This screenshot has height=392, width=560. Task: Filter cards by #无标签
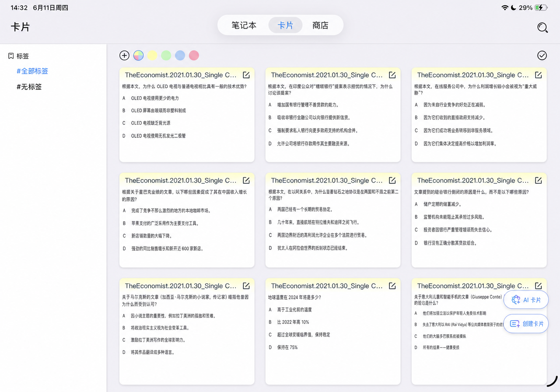(29, 87)
